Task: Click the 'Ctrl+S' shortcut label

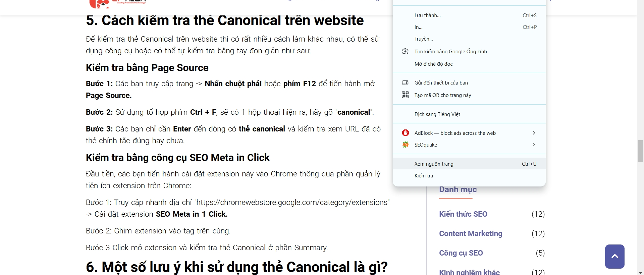Action: (529, 15)
